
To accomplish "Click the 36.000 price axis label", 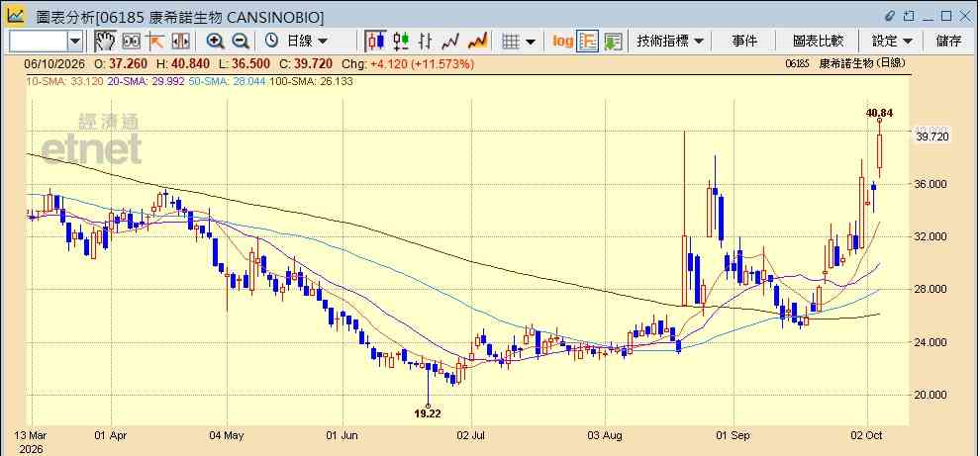I will tap(931, 184).
